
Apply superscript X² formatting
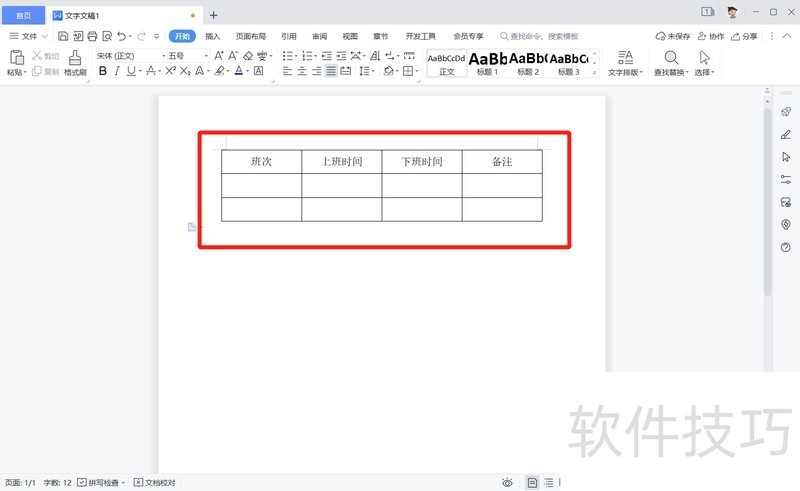tap(170, 71)
